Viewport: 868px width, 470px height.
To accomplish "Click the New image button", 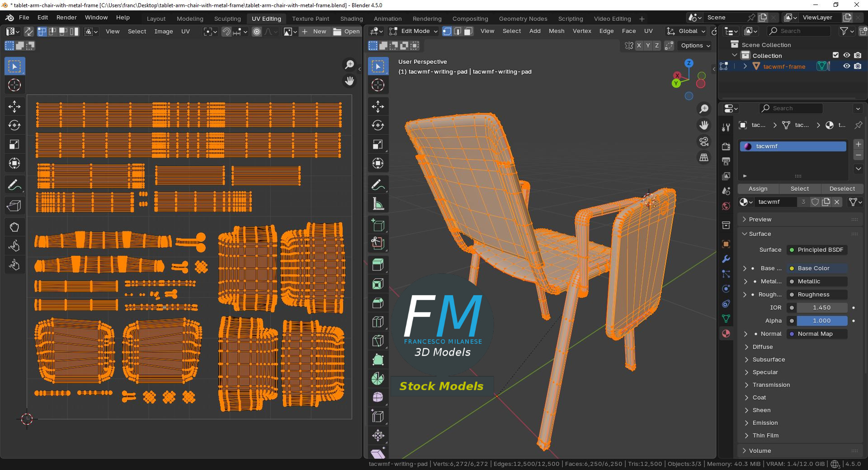I will tap(314, 32).
